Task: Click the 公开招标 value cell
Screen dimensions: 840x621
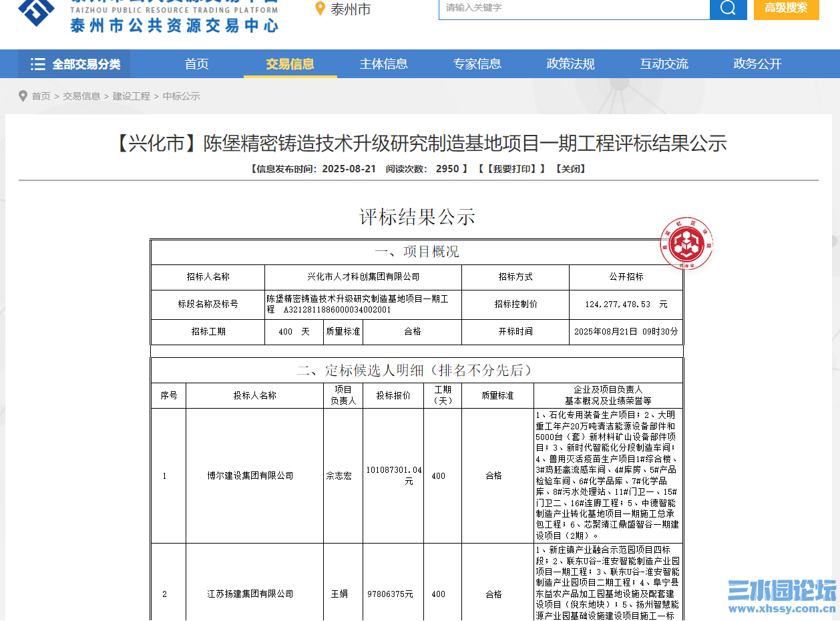Action: 626,277
